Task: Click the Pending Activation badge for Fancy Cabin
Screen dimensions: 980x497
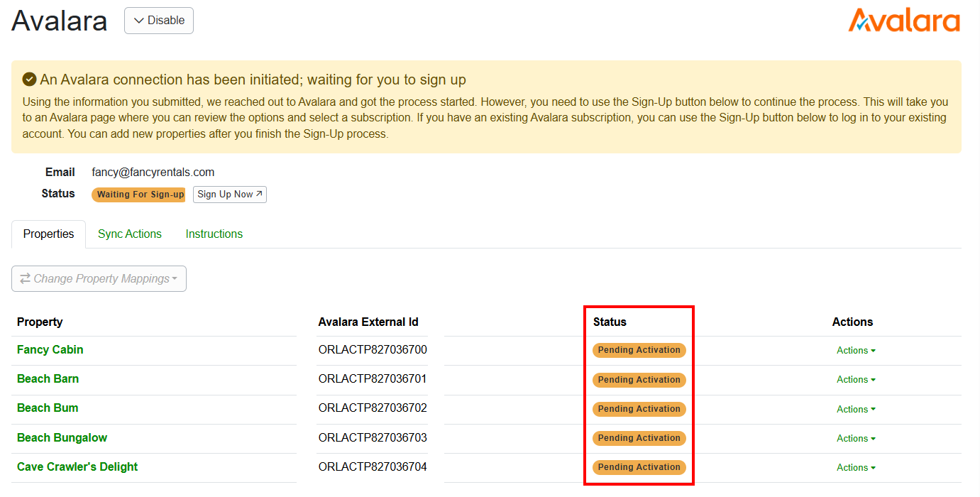Action: click(638, 350)
